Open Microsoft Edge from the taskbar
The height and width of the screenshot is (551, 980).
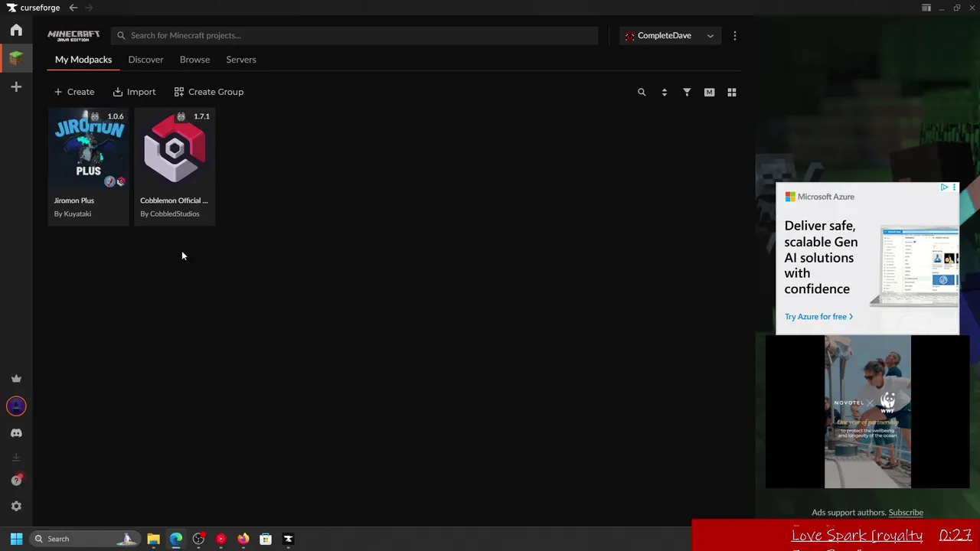coord(176,539)
